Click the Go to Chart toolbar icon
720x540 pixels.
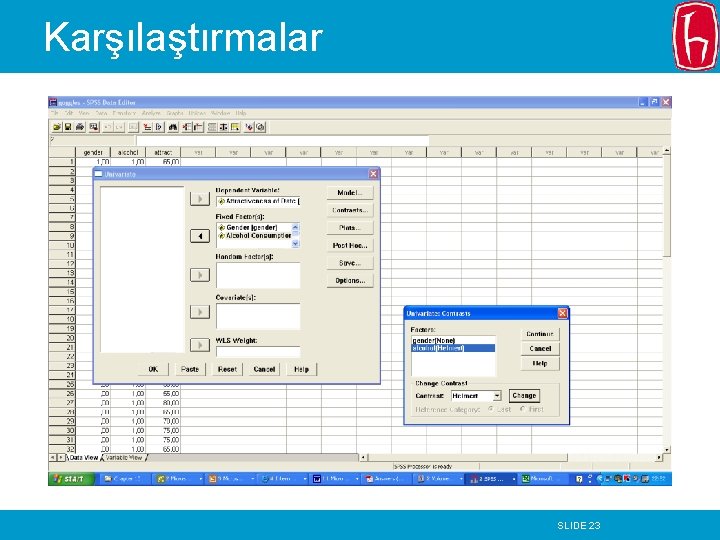(x=133, y=127)
